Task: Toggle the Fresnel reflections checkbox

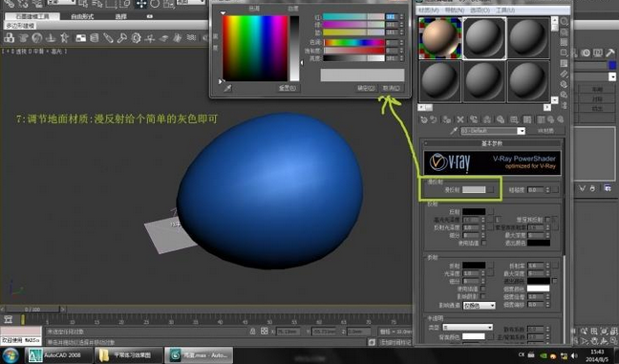Action: tap(548, 219)
